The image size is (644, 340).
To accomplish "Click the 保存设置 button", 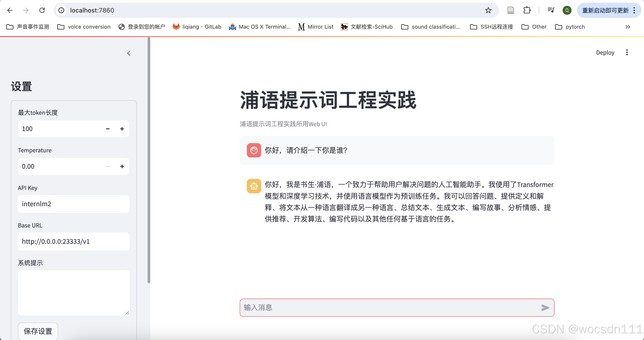I will tap(38, 331).
